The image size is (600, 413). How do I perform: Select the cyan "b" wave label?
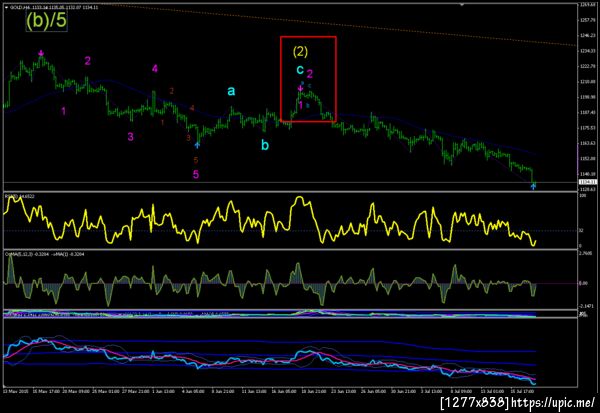(265, 145)
